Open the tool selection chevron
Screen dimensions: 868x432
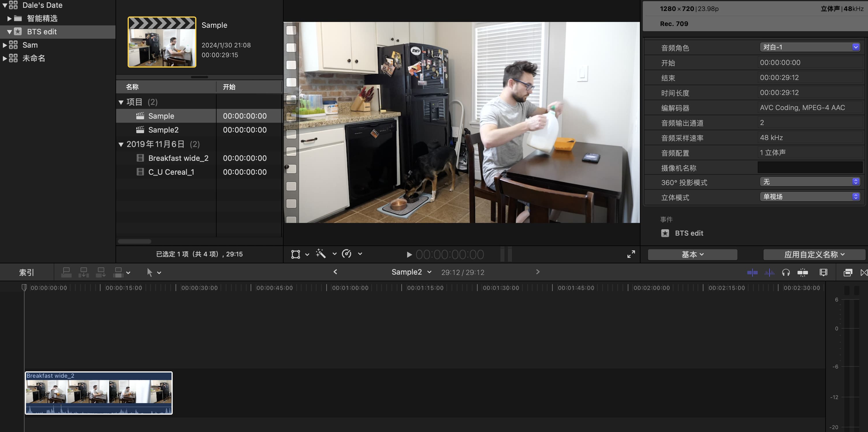[x=159, y=273]
